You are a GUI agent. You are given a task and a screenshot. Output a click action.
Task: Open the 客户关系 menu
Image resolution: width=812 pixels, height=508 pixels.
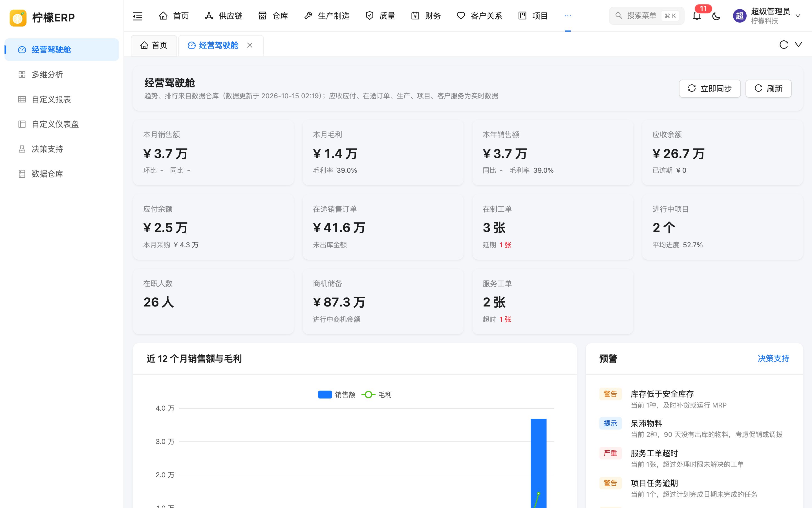click(479, 16)
